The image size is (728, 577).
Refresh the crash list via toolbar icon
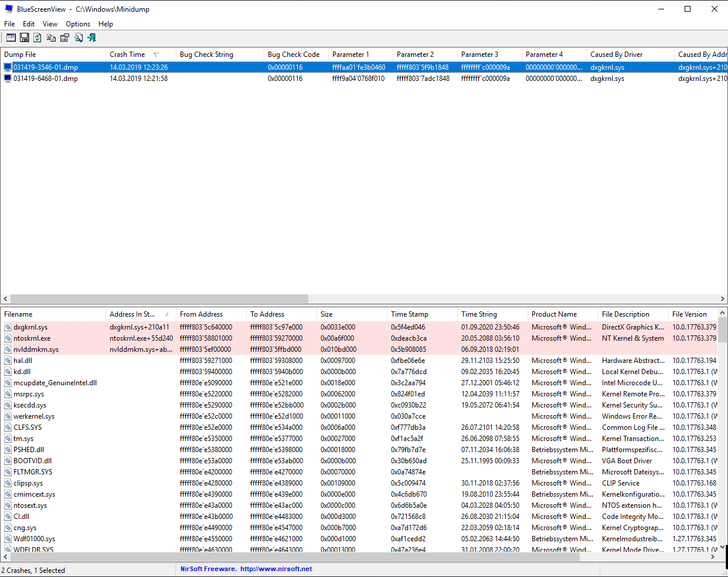point(37,37)
